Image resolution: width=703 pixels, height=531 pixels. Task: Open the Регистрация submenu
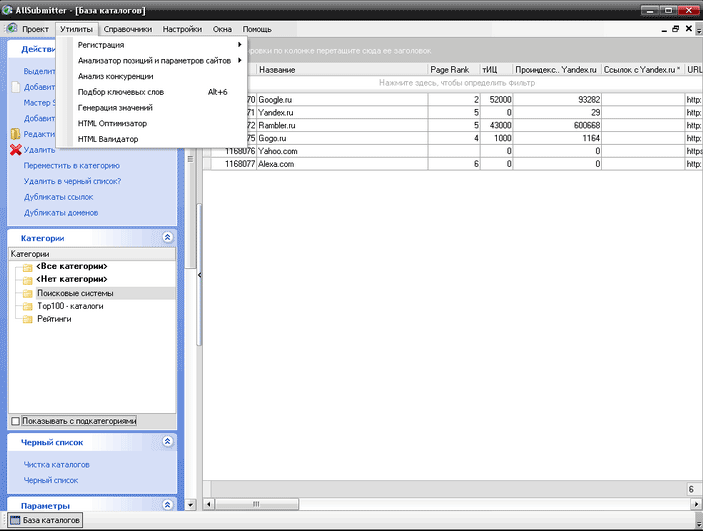pyautogui.click(x=152, y=45)
